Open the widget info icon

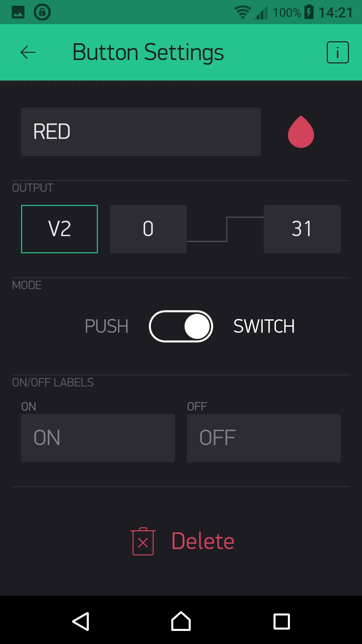[x=338, y=52]
